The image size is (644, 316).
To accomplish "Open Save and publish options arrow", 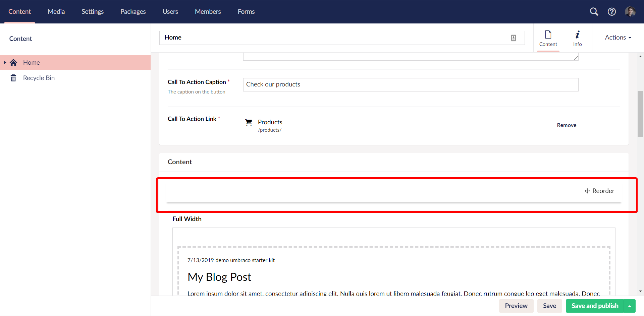I will click(x=630, y=306).
